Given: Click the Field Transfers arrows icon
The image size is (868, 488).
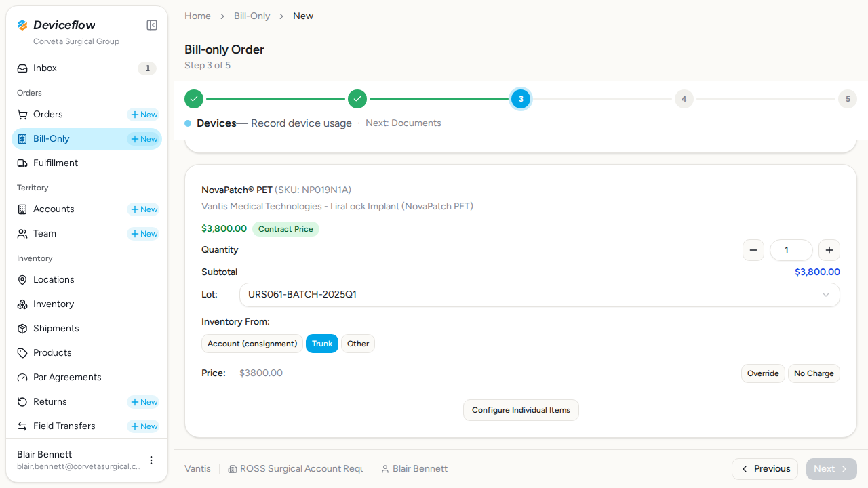Looking at the screenshot, I should 22,426.
